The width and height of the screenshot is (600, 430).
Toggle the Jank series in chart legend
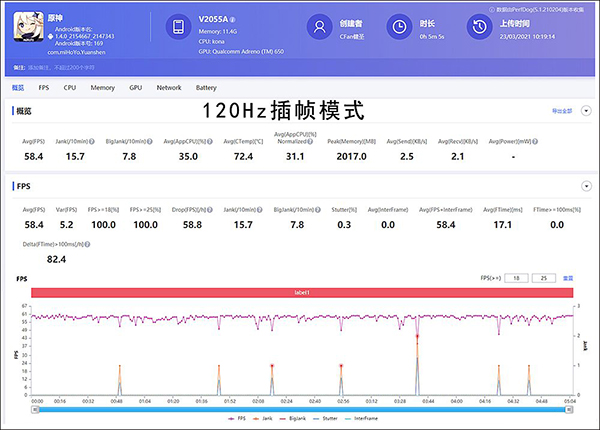pyautogui.click(x=262, y=420)
